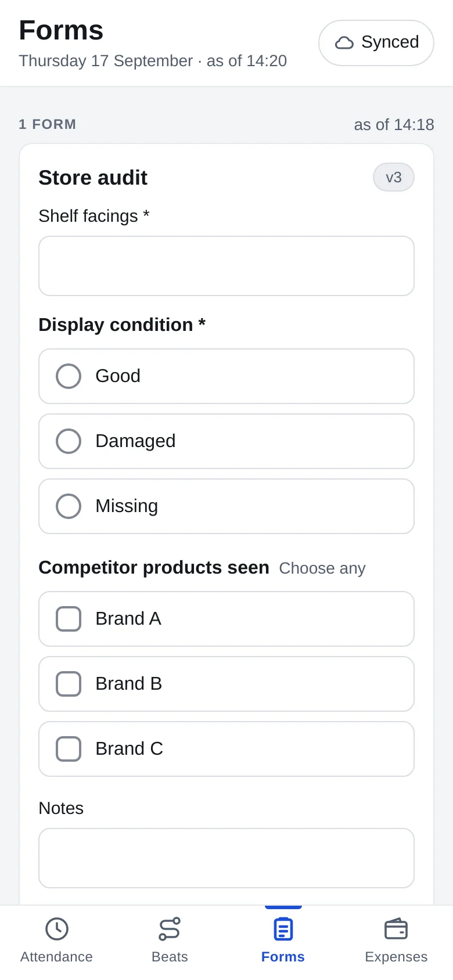
Task: Select the Forms clipboard icon
Action: 283,929
